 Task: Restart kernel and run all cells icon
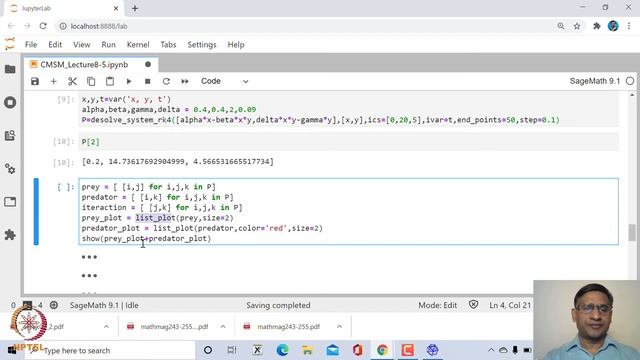185,81
